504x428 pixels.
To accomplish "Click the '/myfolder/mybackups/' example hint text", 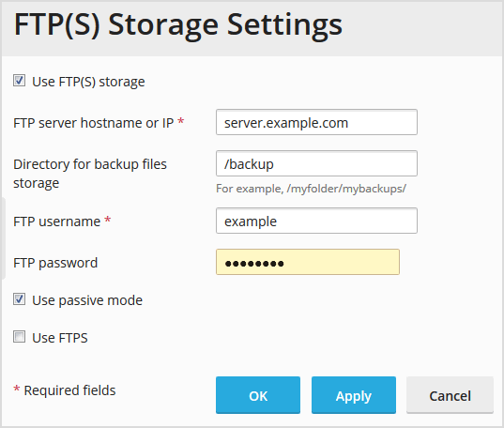I will click(x=346, y=189).
